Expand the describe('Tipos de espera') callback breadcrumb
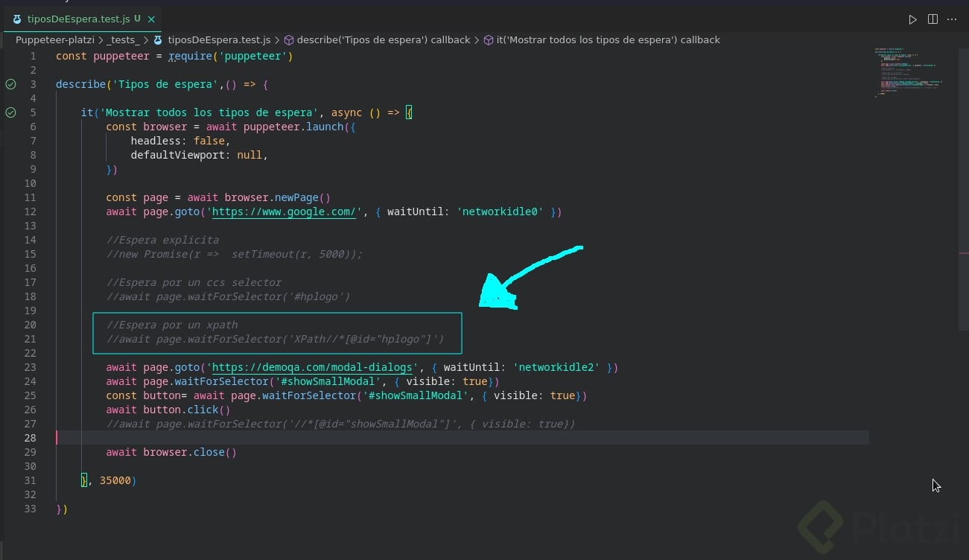Image resolution: width=969 pixels, height=560 pixels. pyautogui.click(x=384, y=40)
